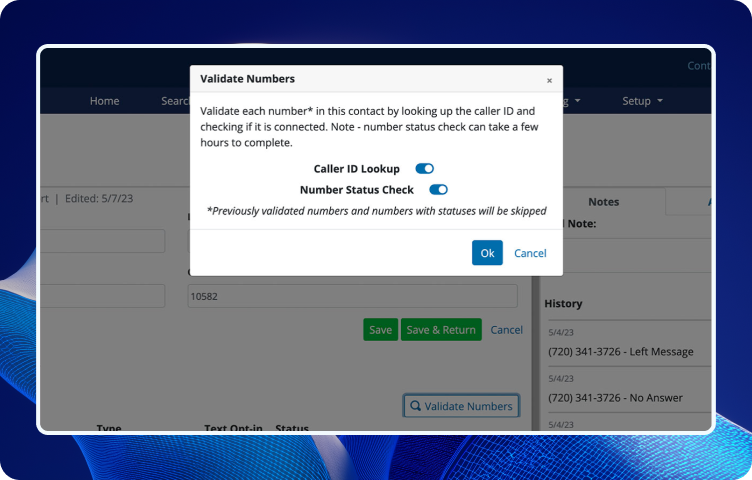Switch to the Notes tab

pos(603,201)
